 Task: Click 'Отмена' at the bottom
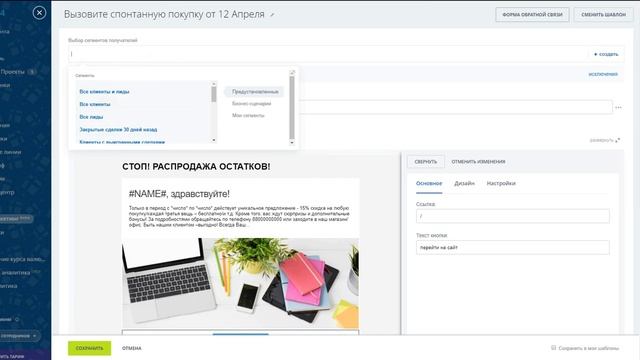[131, 348]
